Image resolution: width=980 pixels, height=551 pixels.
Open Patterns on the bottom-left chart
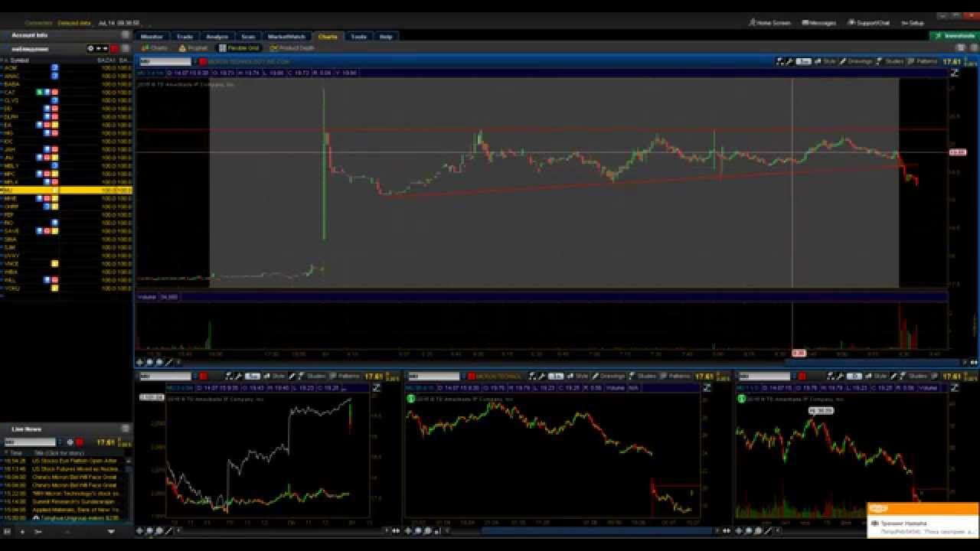(345, 377)
